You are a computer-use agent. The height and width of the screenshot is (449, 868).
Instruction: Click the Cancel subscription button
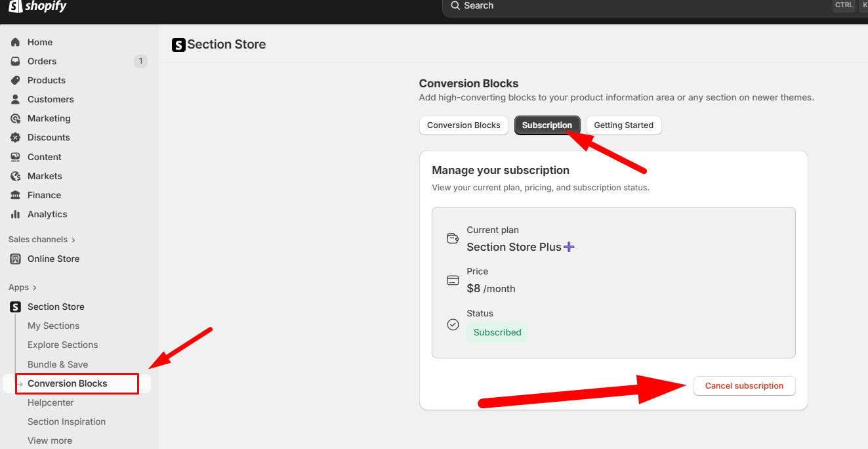tap(744, 386)
